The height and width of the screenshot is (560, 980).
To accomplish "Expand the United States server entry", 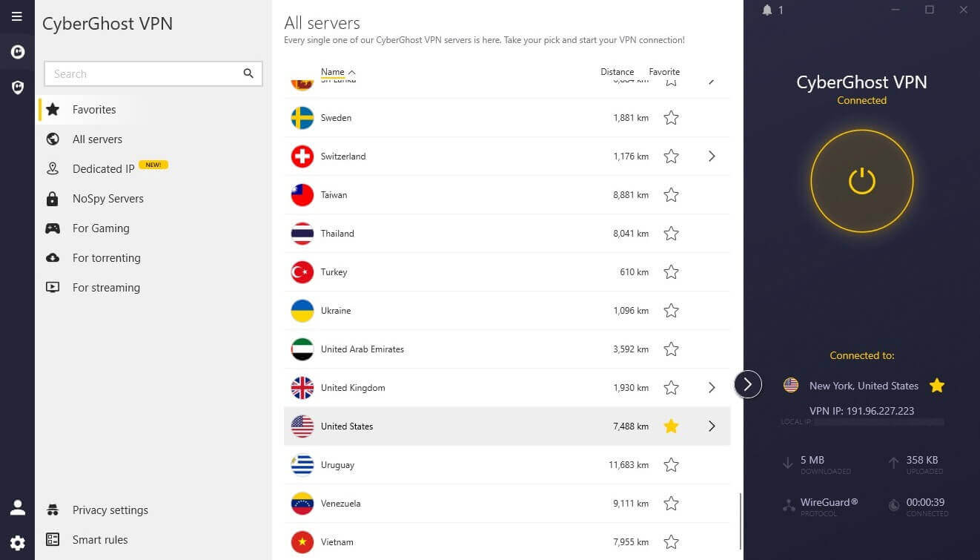I will pos(711,426).
